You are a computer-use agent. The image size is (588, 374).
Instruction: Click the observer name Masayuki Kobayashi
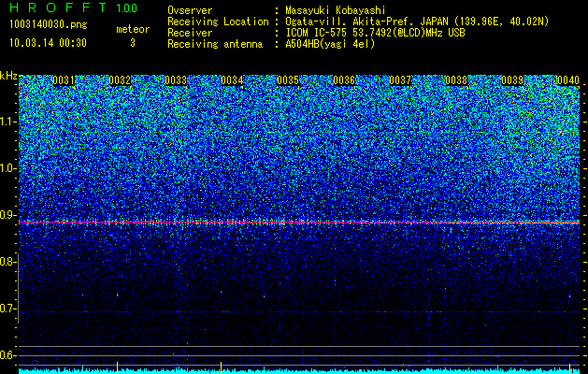336,10
